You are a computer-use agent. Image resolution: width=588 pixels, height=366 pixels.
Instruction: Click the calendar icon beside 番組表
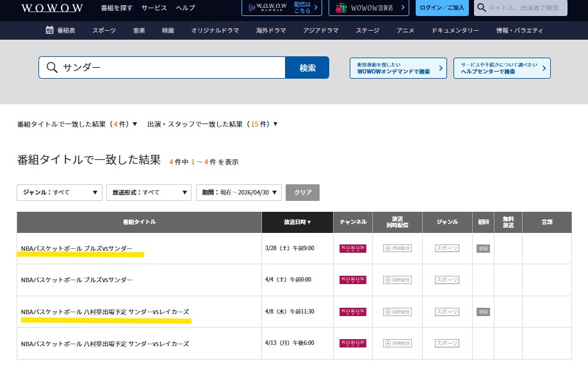click(x=49, y=31)
